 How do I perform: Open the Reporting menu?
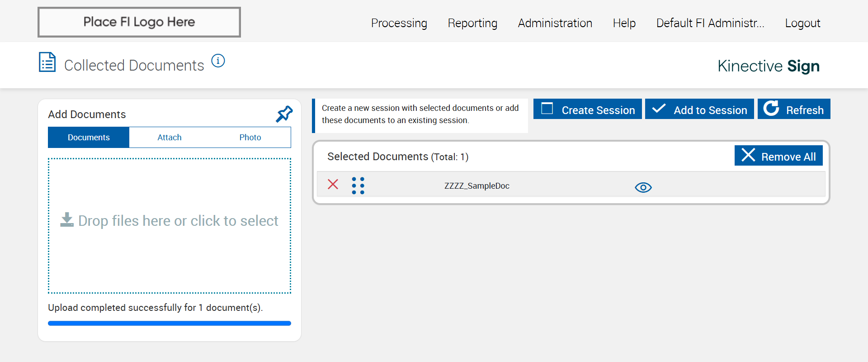[x=472, y=23]
